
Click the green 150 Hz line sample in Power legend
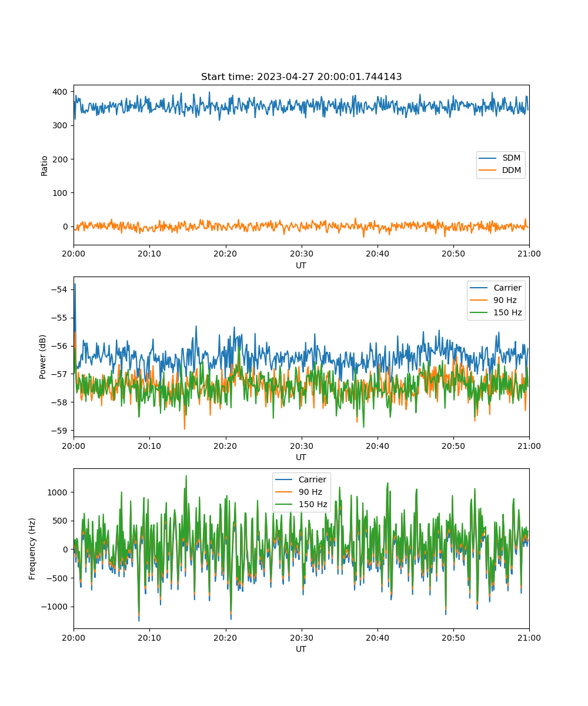(479, 313)
